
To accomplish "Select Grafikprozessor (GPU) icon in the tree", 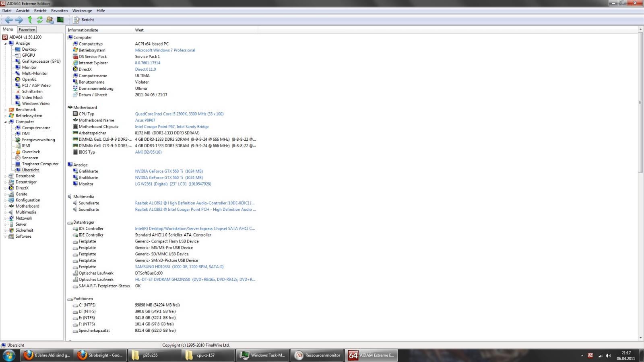I will pos(18,62).
